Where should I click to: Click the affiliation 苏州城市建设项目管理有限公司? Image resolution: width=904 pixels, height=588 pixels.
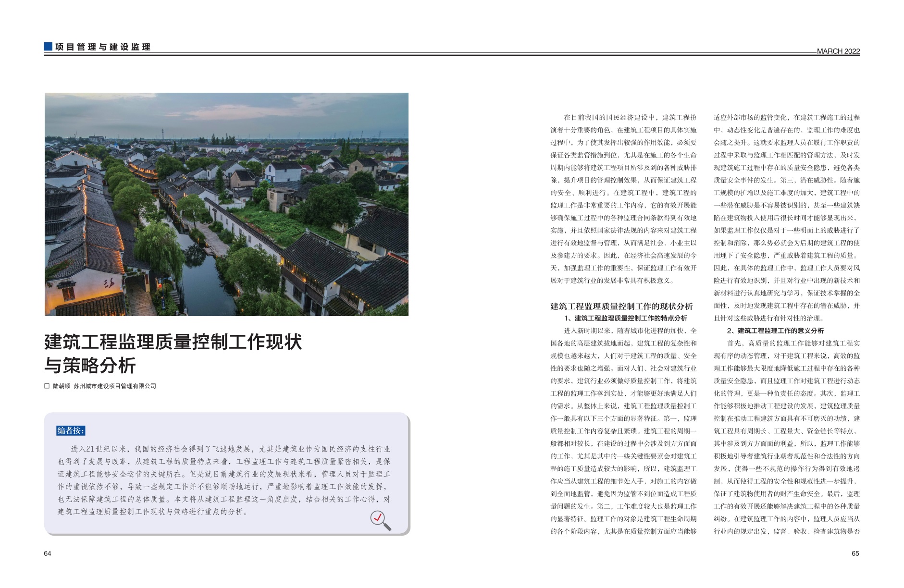pos(115,386)
